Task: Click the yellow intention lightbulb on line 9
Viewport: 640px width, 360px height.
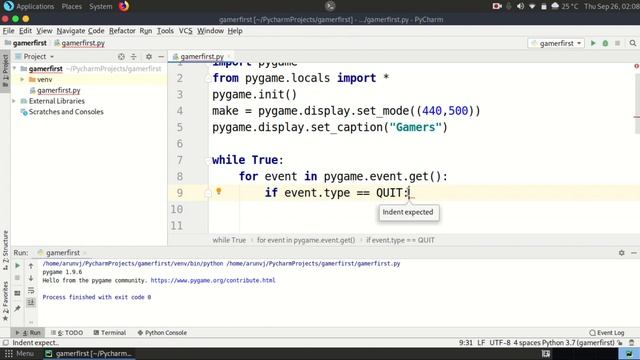Action: 219,191
